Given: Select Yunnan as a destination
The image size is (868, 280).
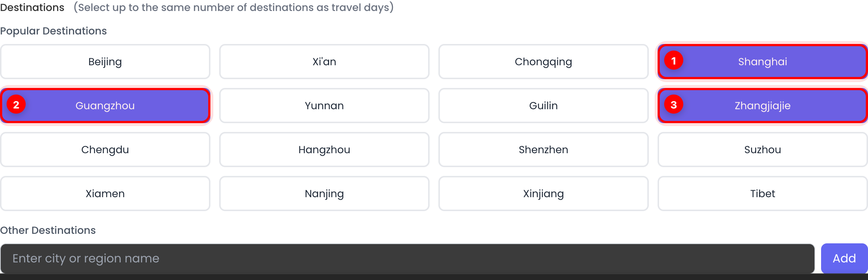Looking at the screenshot, I should tap(324, 105).
